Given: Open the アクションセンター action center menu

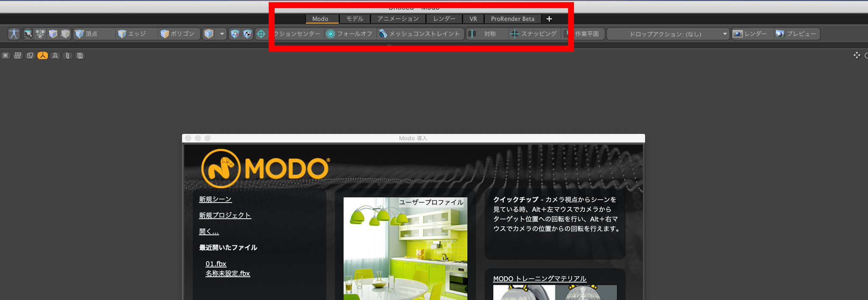Looking at the screenshot, I should pyautogui.click(x=289, y=34).
